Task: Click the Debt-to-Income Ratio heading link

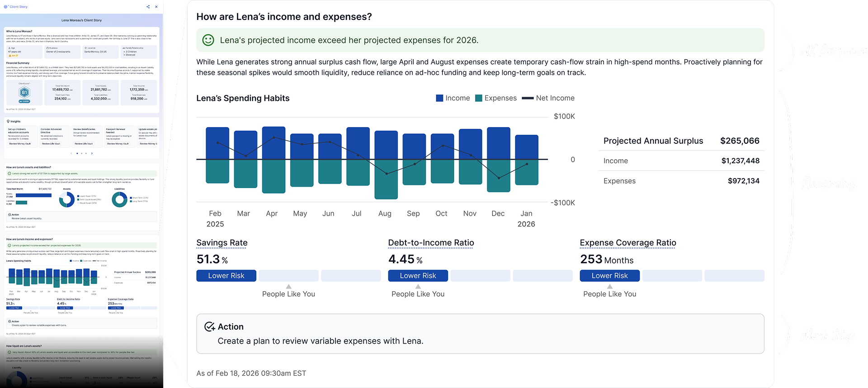Action: click(x=431, y=243)
